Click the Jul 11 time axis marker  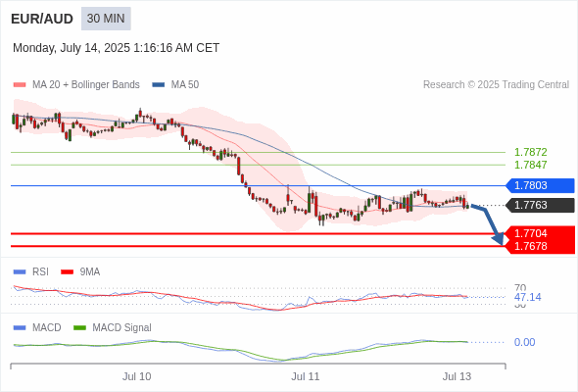(306, 376)
